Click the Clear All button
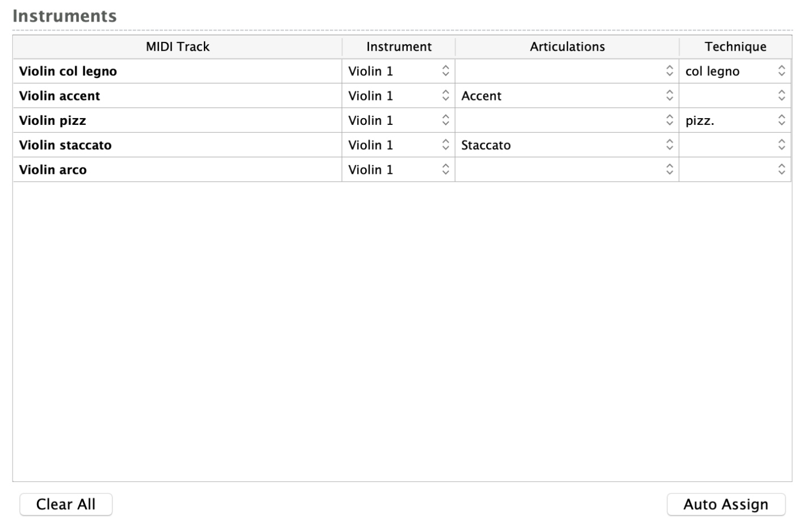Image resolution: width=812 pixels, height=524 pixels. pos(66,504)
